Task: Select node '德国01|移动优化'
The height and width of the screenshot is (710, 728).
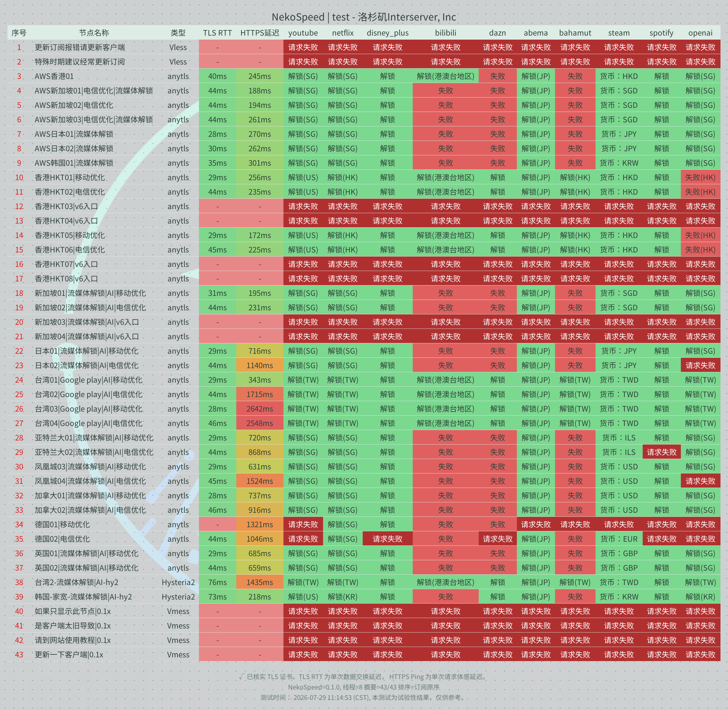Action: 62,524
